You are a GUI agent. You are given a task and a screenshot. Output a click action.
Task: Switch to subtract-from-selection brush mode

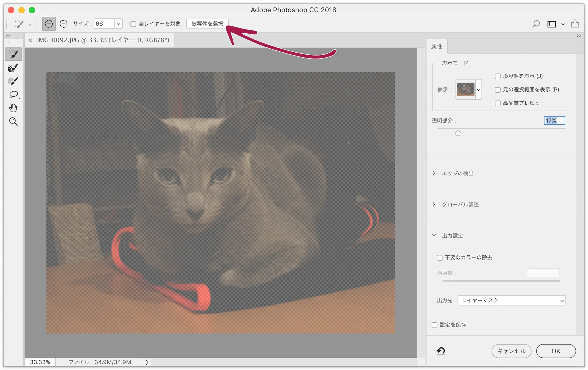tap(64, 24)
